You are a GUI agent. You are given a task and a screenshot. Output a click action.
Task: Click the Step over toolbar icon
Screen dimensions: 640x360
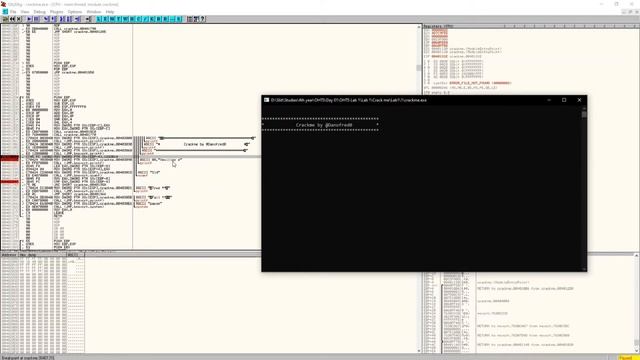53,19
